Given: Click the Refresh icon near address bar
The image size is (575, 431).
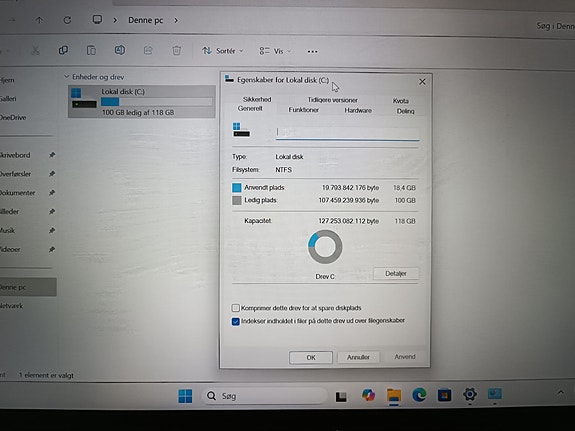Looking at the screenshot, I should (x=67, y=20).
